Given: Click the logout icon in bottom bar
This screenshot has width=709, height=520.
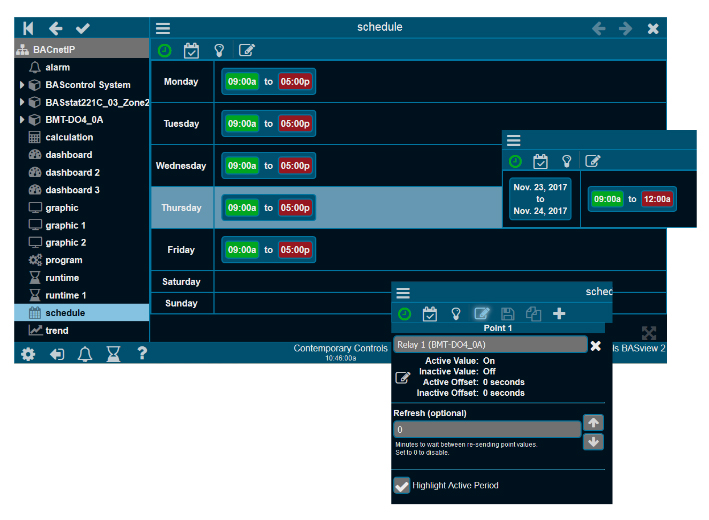Looking at the screenshot, I should click(x=57, y=353).
